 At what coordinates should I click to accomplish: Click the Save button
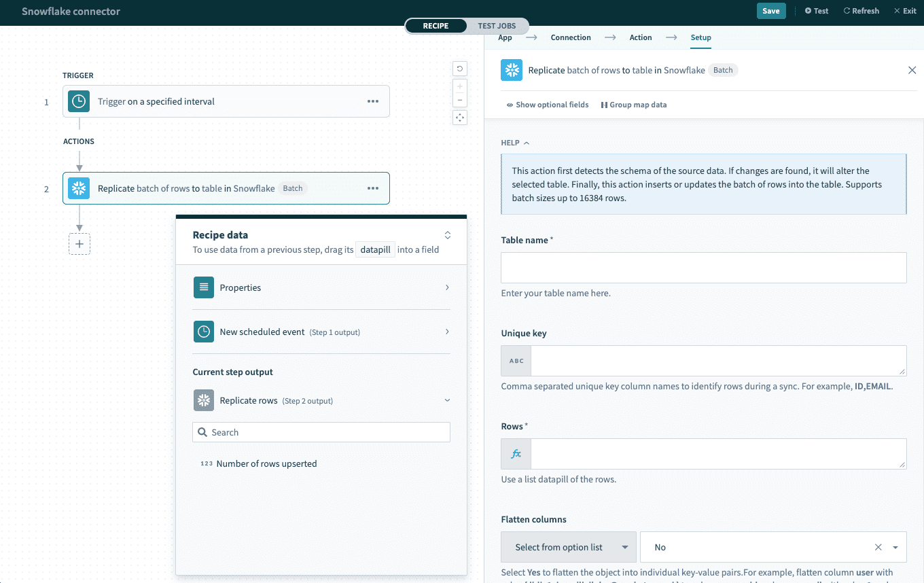(x=770, y=11)
